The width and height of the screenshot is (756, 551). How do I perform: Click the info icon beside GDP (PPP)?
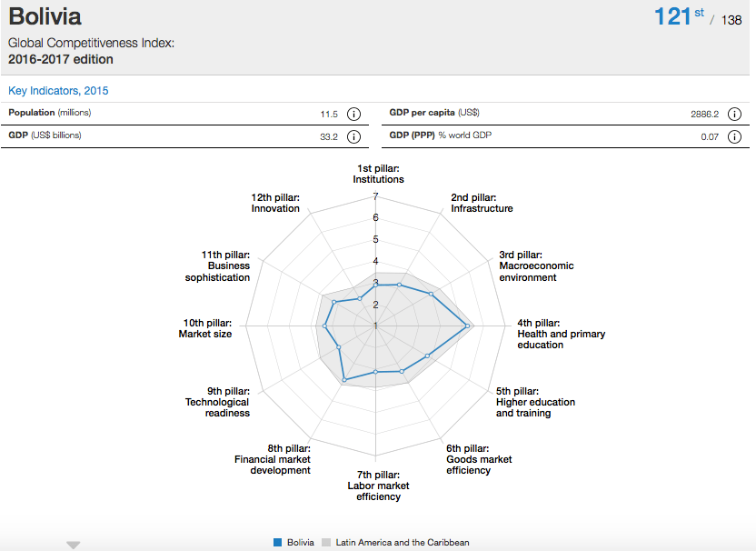point(734,136)
